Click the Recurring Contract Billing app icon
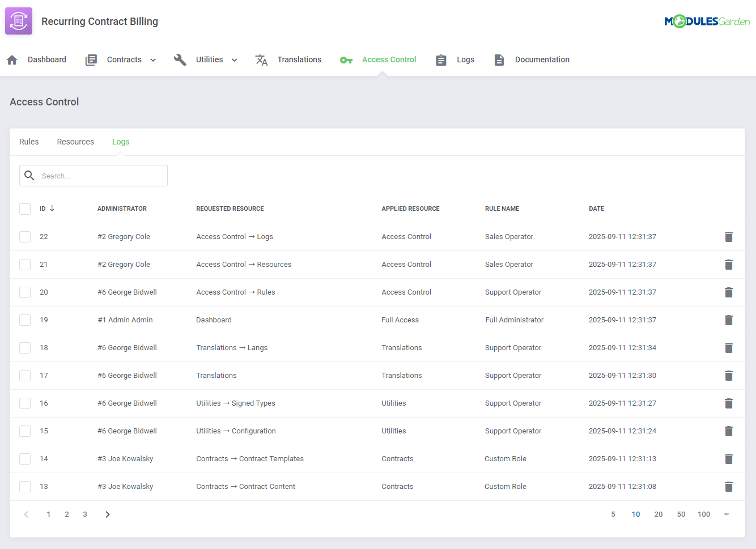 pos(18,21)
